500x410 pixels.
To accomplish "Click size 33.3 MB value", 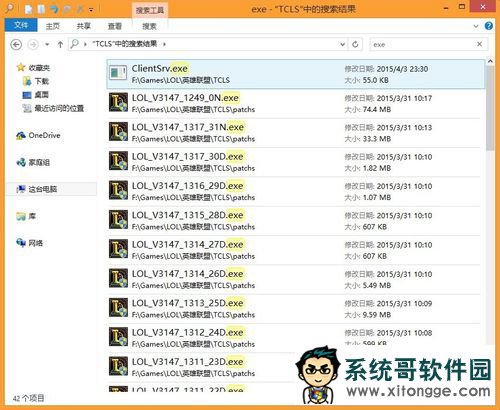I will (x=377, y=139).
